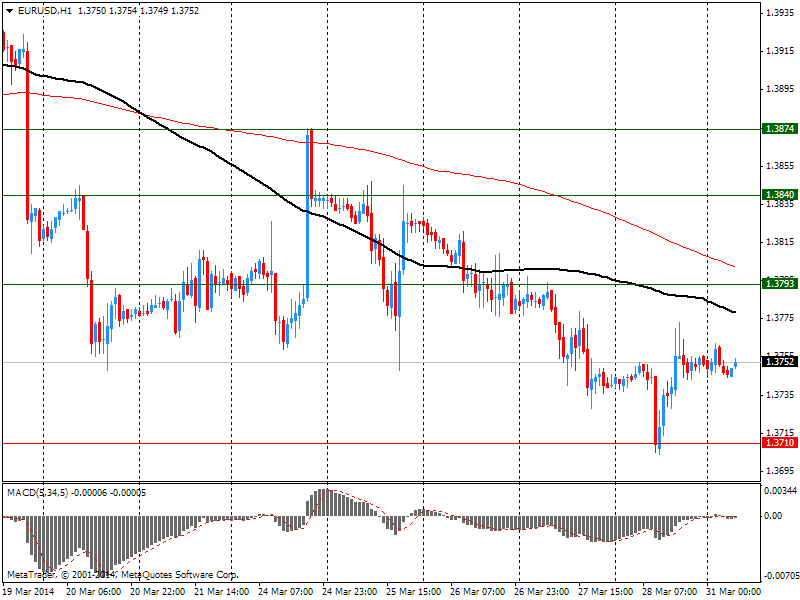Select the green 1.3840 price level tag

(779, 194)
